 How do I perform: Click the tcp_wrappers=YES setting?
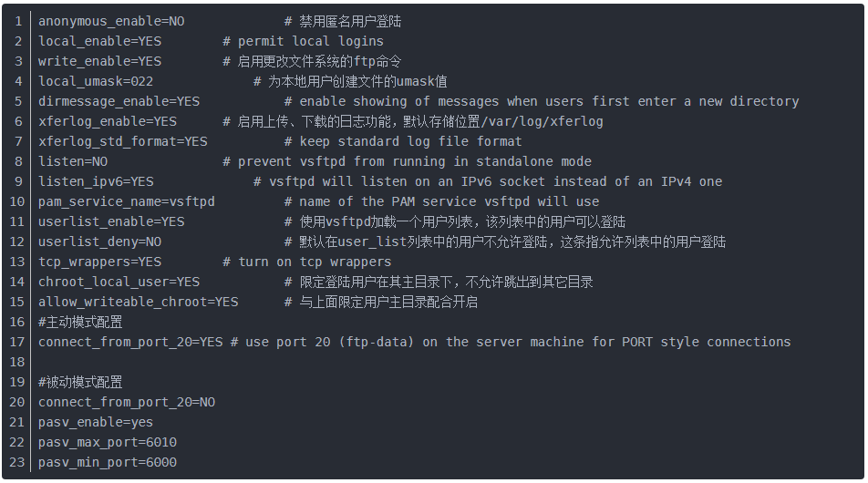click(99, 262)
